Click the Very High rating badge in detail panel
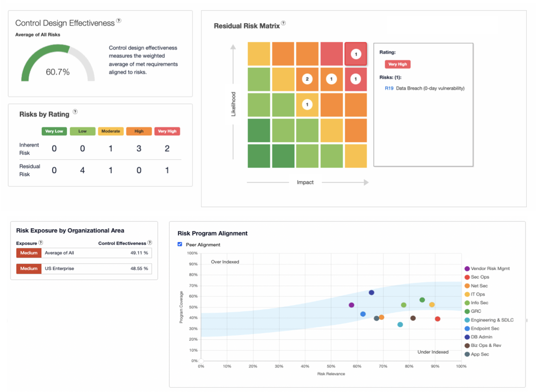This screenshot has height=392, width=536. (x=397, y=64)
